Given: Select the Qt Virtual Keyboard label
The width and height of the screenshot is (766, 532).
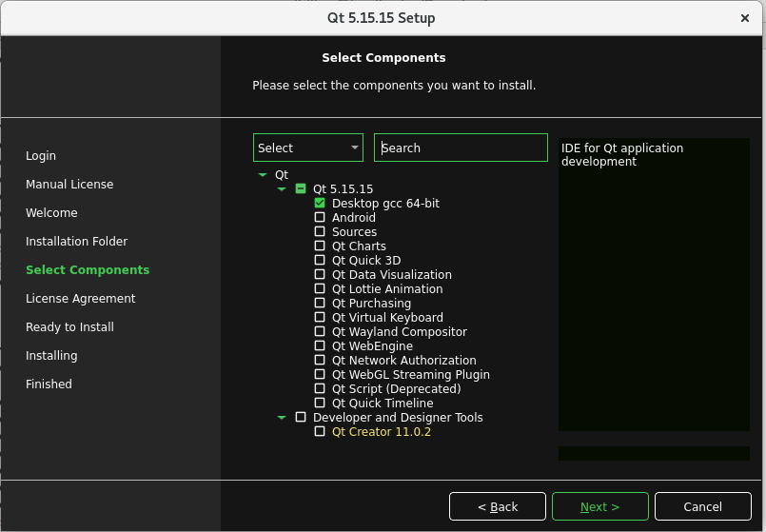Looking at the screenshot, I should pos(387,318).
